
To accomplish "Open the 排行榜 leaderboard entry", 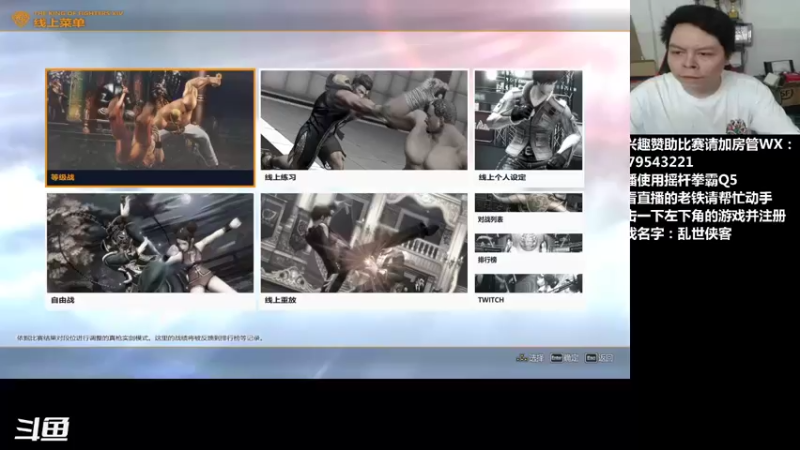I will coord(529,249).
